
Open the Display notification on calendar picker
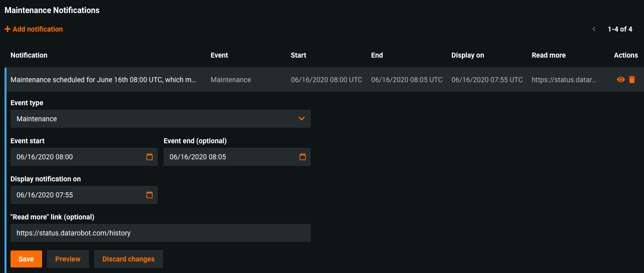pos(149,195)
